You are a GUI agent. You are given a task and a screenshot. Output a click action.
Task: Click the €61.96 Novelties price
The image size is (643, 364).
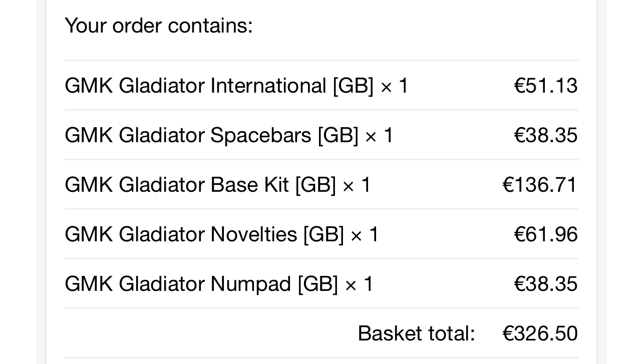pos(545,234)
